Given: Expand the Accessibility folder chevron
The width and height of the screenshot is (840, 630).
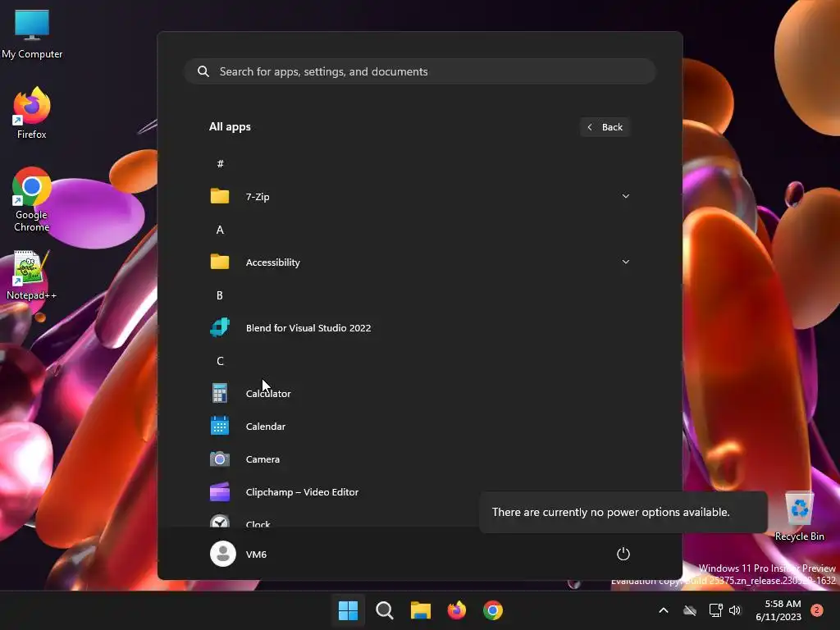Looking at the screenshot, I should (x=625, y=262).
